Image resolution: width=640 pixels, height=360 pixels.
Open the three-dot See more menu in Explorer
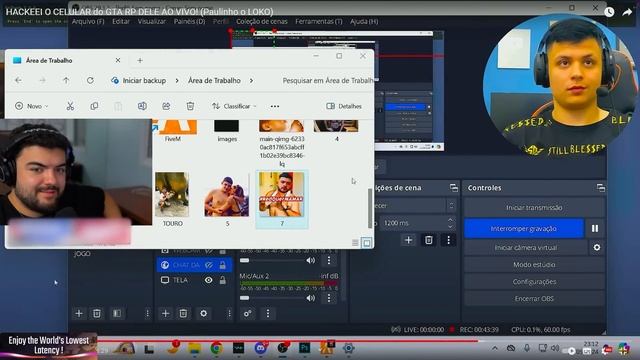275,107
